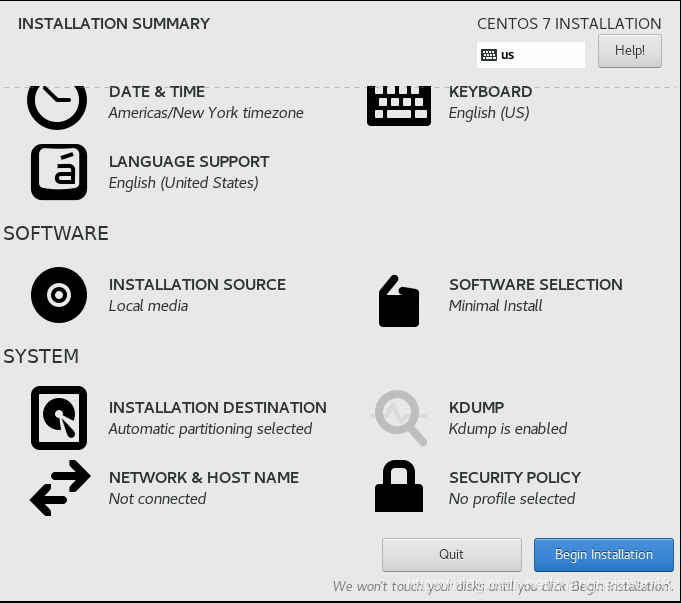681x603 pixels.
Task: Open Security Policy padlock icon
Action: tap(399, 486)
